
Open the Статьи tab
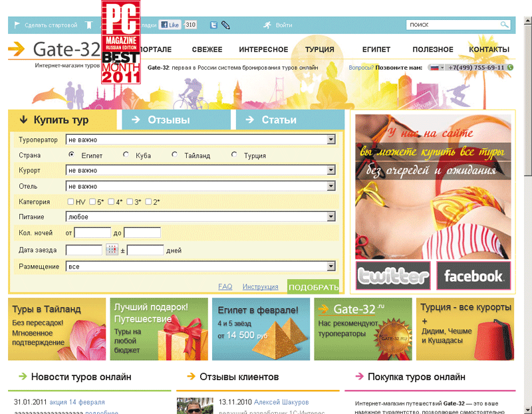click(x=290, y=120)
